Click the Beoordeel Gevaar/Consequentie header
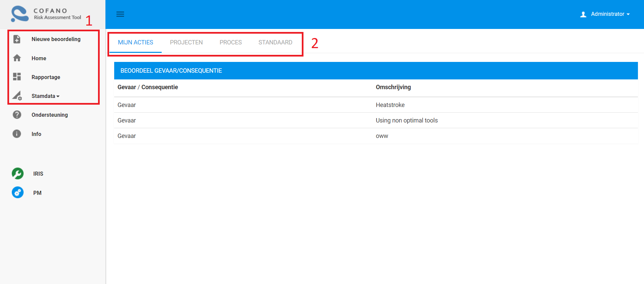 click(x=376, y=71)
